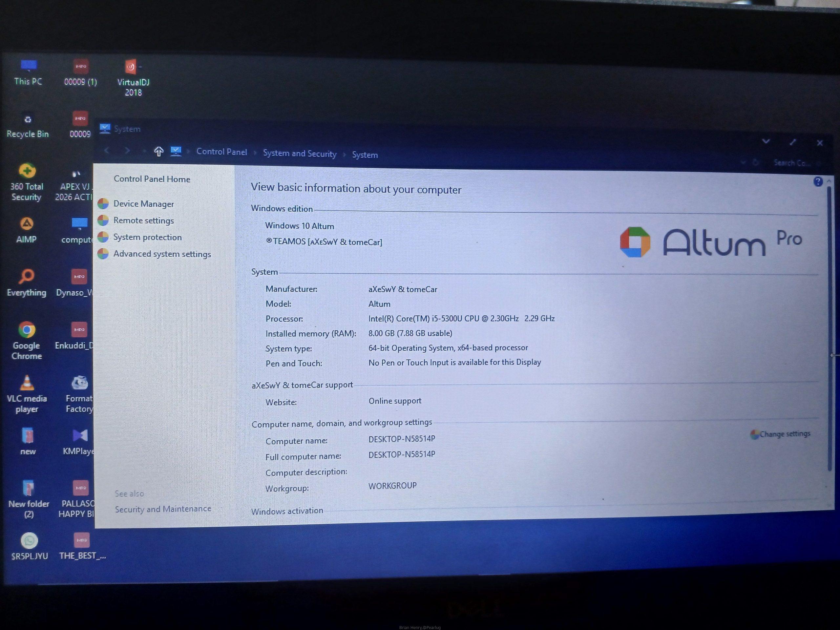This screenshot has width=840, height=630.
Task: Select the 360 Total Security desktop icon
Action: 27,182
